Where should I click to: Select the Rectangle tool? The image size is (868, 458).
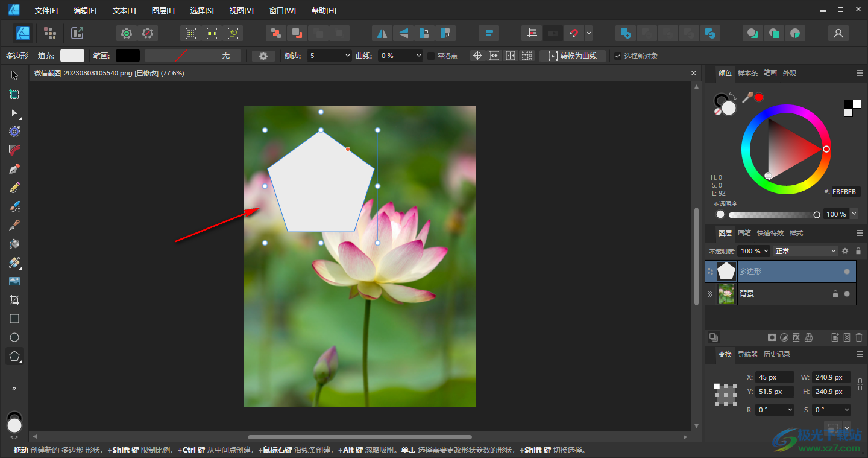(x=14, y=319)
